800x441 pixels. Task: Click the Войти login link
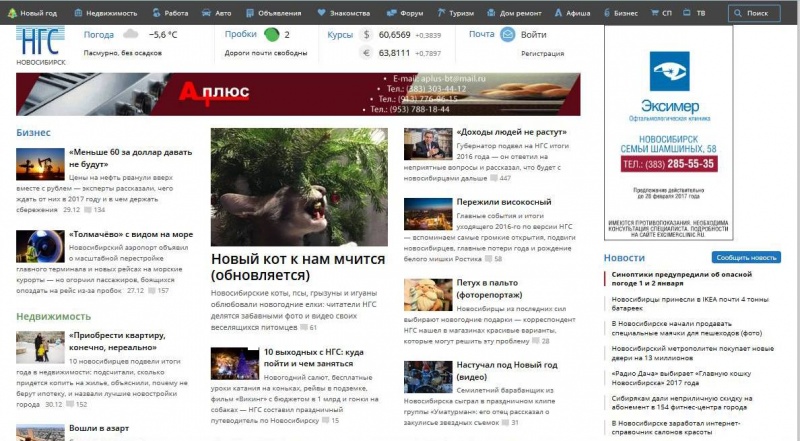point(533,35)
